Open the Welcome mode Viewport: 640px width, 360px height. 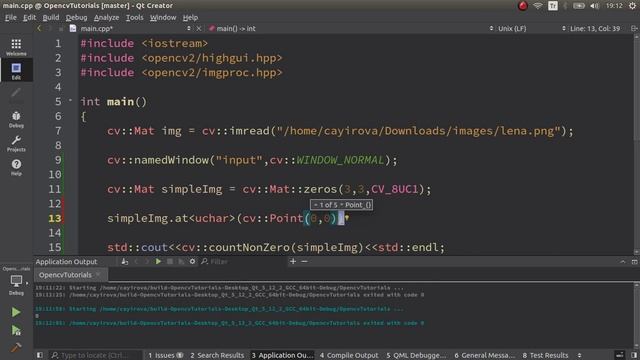tap(16, 47)
